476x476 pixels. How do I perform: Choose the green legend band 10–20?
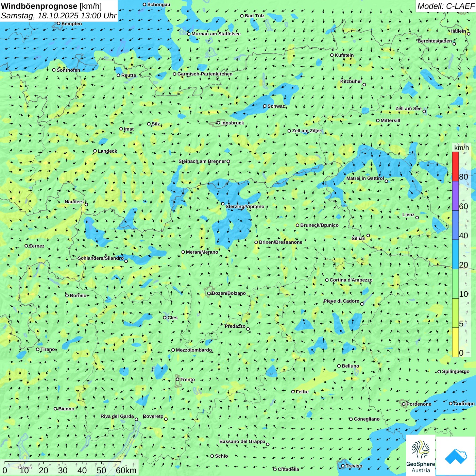455,284
